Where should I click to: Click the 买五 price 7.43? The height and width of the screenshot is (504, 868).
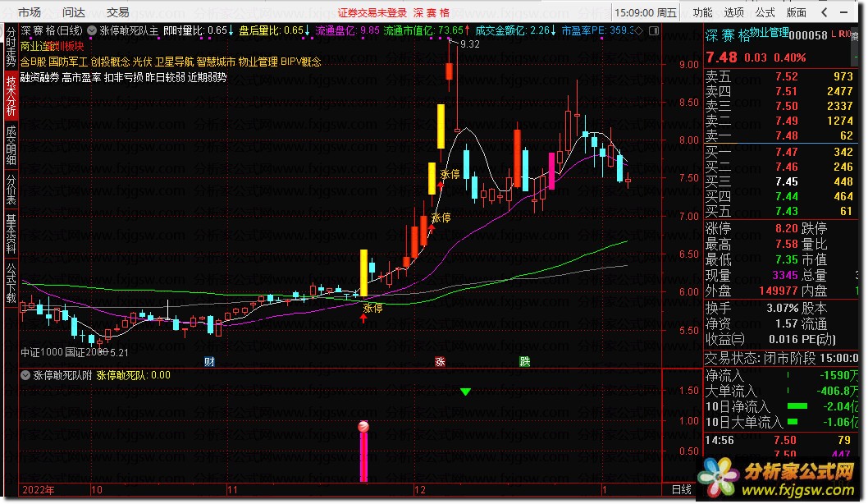tap(786, 211)
